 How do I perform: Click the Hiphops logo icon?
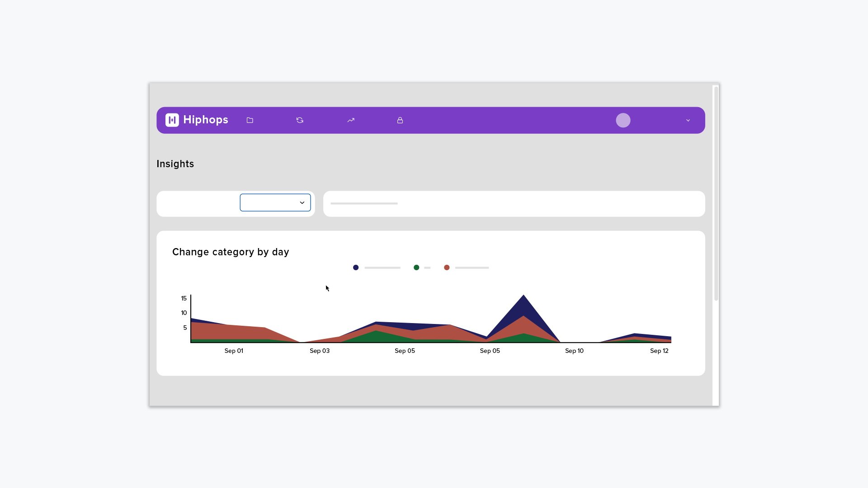tap(172, 120)
